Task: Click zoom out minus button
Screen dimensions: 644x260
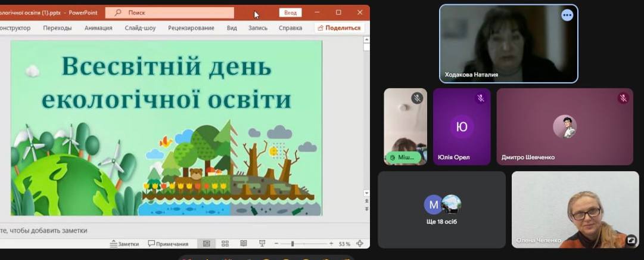Action: click(276, 244)
